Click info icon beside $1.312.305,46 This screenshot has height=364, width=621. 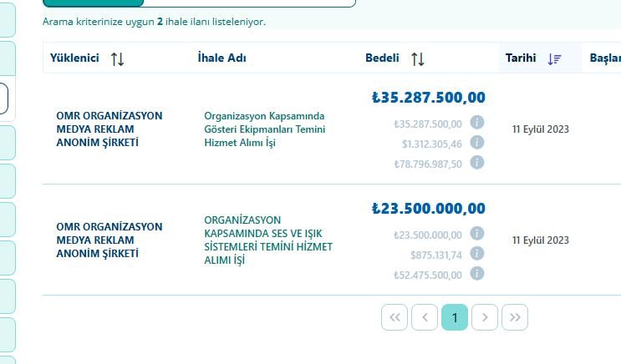pyautogui.click(x=477, y=143)
